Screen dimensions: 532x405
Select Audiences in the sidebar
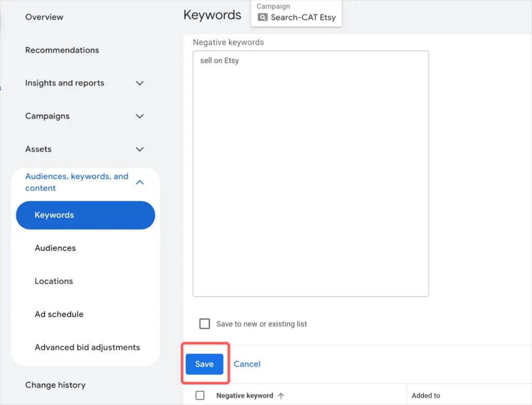pyautogui.click(x=55, y=248)
